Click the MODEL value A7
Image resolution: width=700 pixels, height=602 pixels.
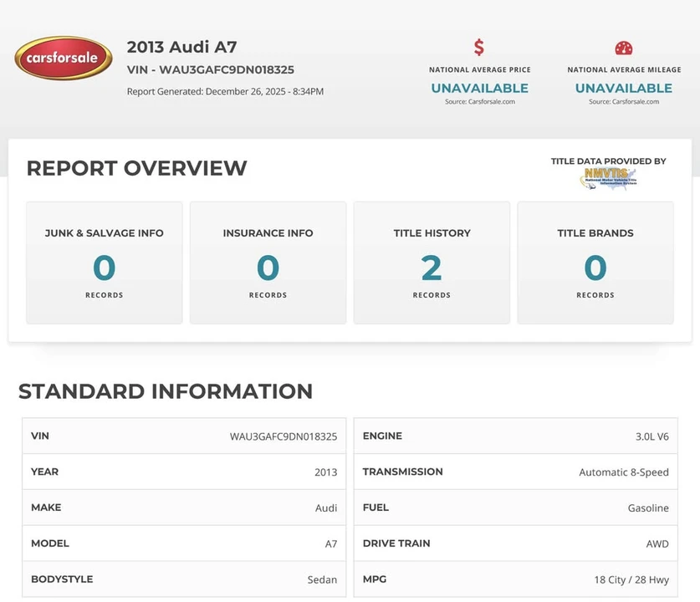pyautogui.click(x=331, y=543)
